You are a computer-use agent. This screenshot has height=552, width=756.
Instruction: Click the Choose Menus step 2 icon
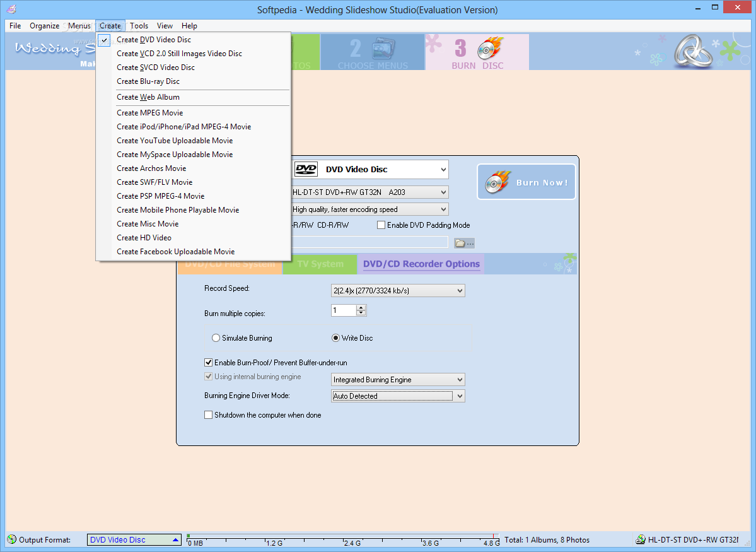pyautogui.click(x=383, y=48)
